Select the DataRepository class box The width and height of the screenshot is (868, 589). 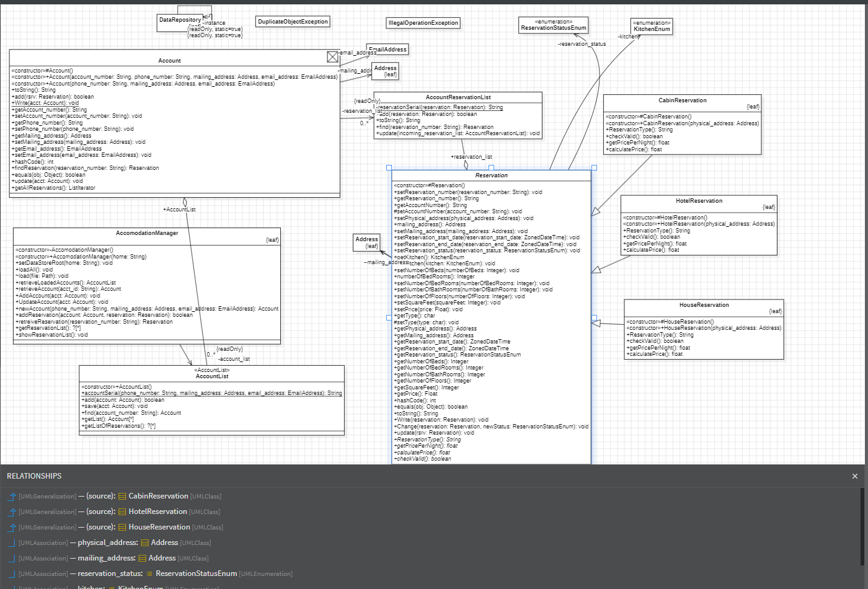pos(180,20)
